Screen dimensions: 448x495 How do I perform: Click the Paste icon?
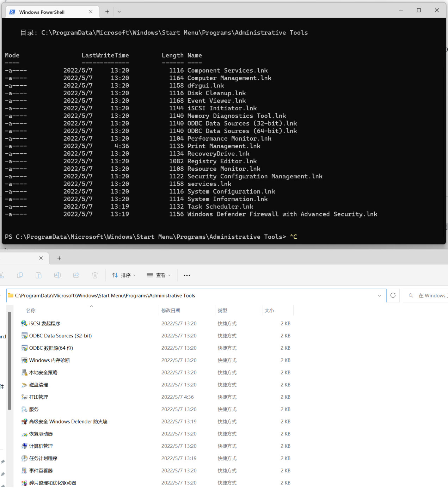pos(38,275)
